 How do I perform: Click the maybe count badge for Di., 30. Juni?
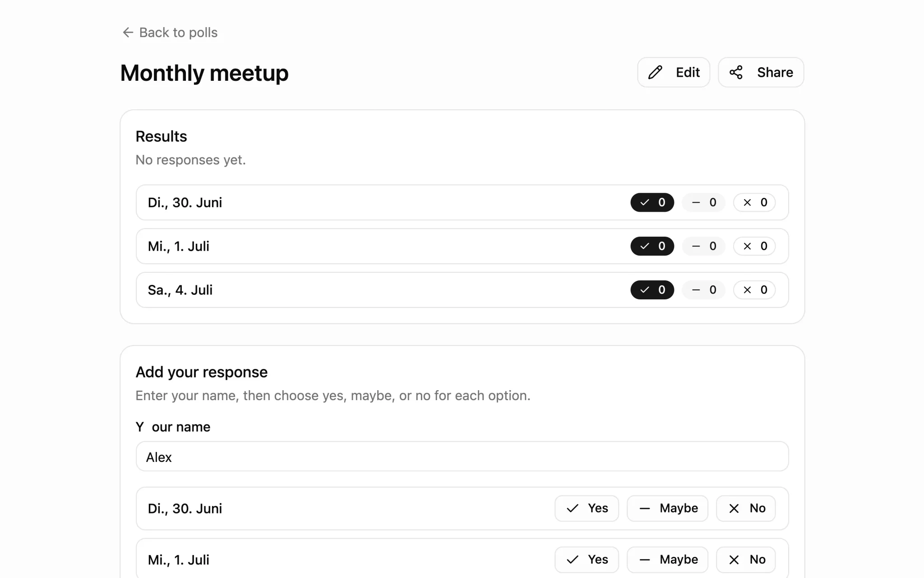[704, 202]
